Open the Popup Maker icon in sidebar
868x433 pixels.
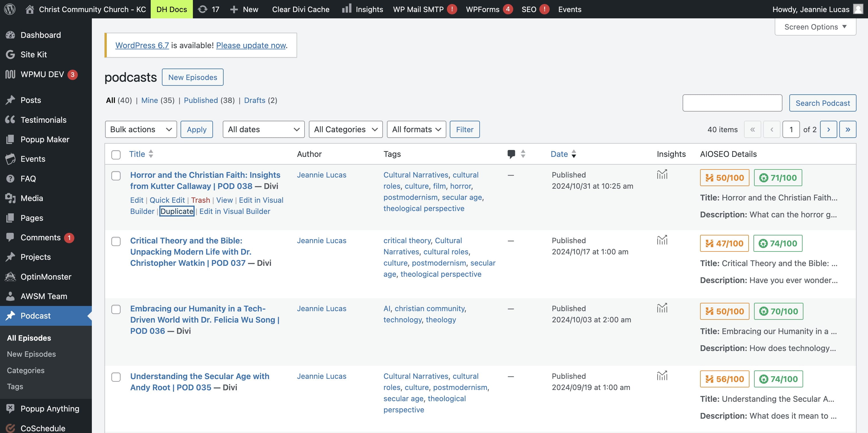(10, 139)
